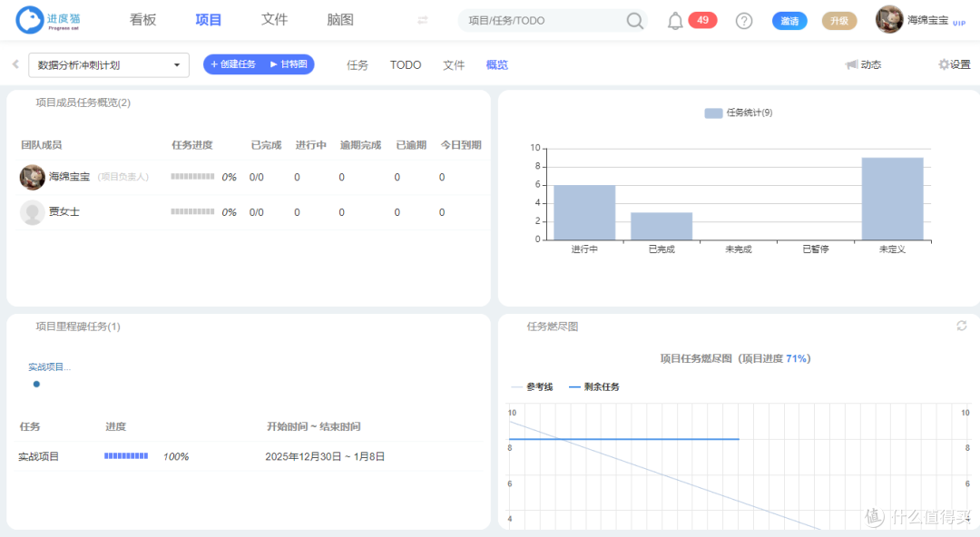Viewport: 980px width, 537px height.
Task: Toggle 剩余任务 legend entry
Action: click(x=593, y=387)
